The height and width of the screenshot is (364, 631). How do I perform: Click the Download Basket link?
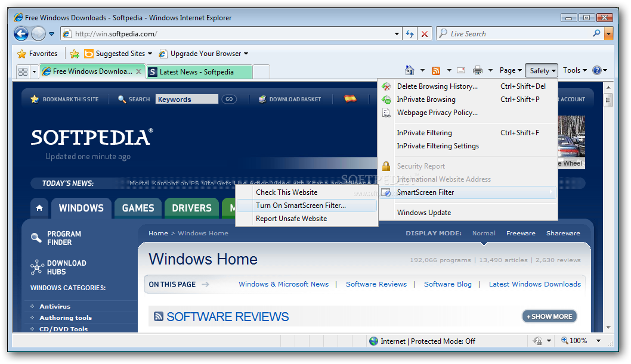click(x=290, y=99)
